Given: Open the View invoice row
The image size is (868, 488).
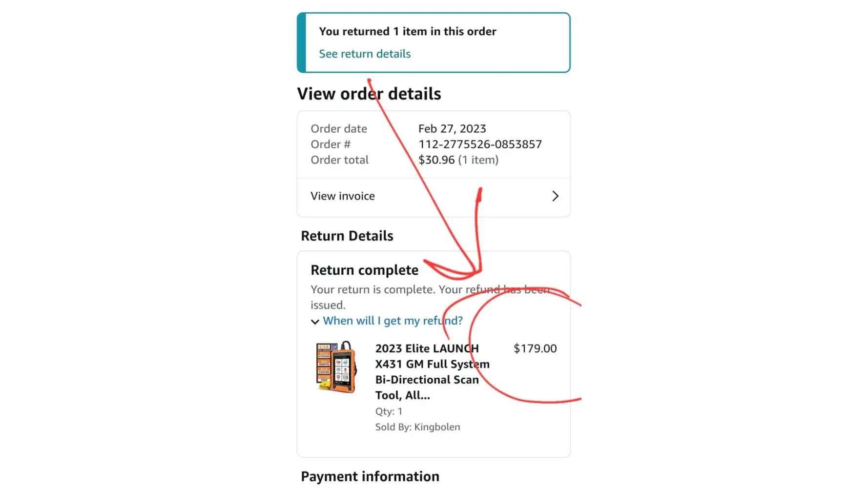Looking at the screenshot, I should (x=434, y=197).
